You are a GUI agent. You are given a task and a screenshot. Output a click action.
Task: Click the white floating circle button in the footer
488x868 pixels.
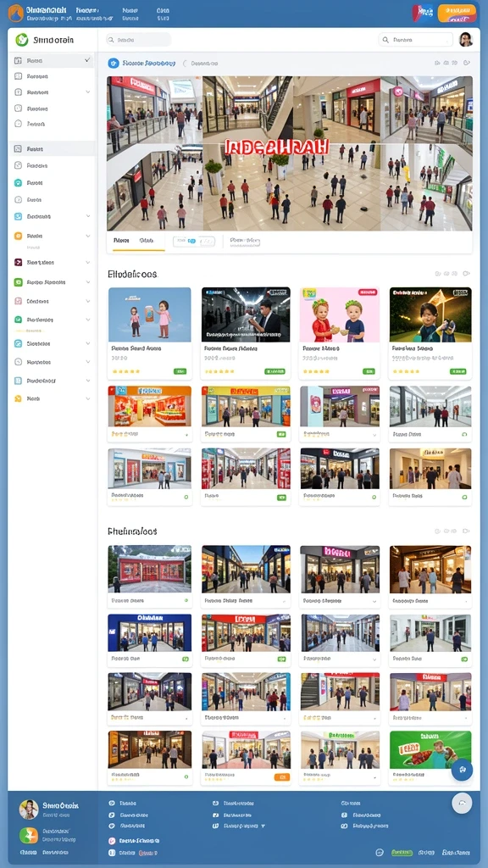462,804
